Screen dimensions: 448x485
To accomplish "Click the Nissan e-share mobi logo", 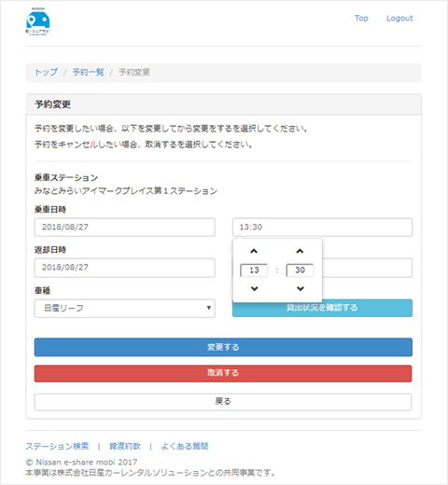I will (x=38, y=21).
